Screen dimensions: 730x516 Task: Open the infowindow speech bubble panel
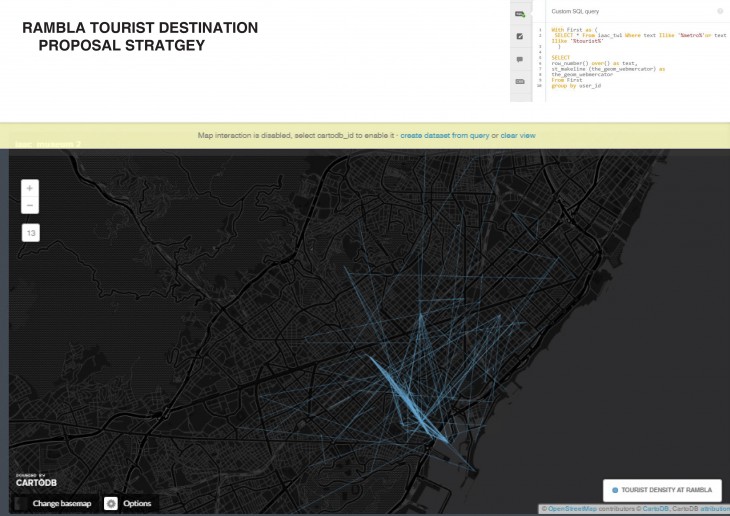click(x=520, y=59)
